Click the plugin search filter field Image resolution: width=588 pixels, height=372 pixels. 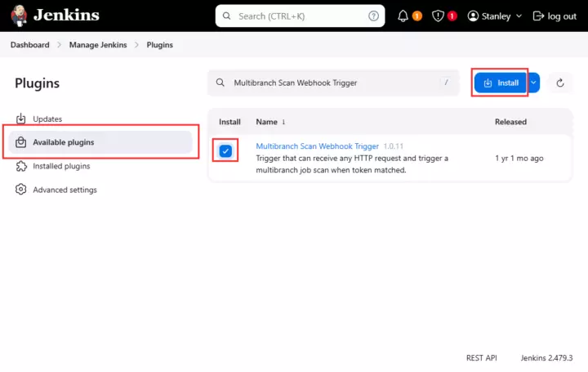(x=333, y=83)
